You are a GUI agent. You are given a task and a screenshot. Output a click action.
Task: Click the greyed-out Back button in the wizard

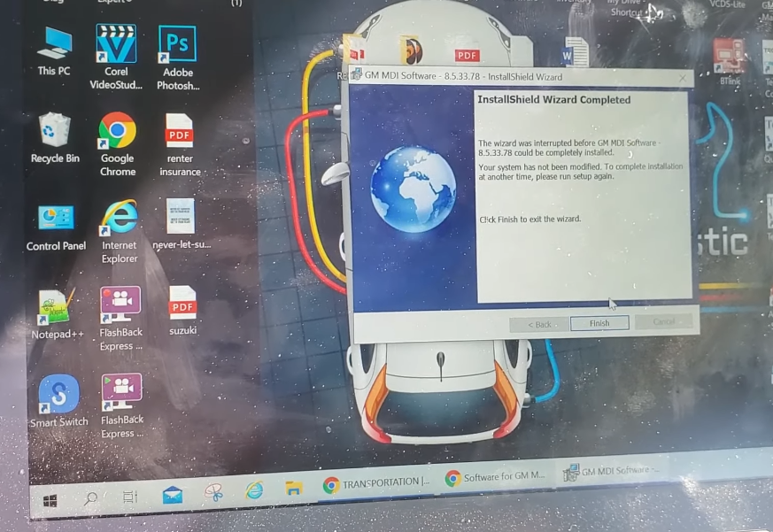click(x=539, y=324)
